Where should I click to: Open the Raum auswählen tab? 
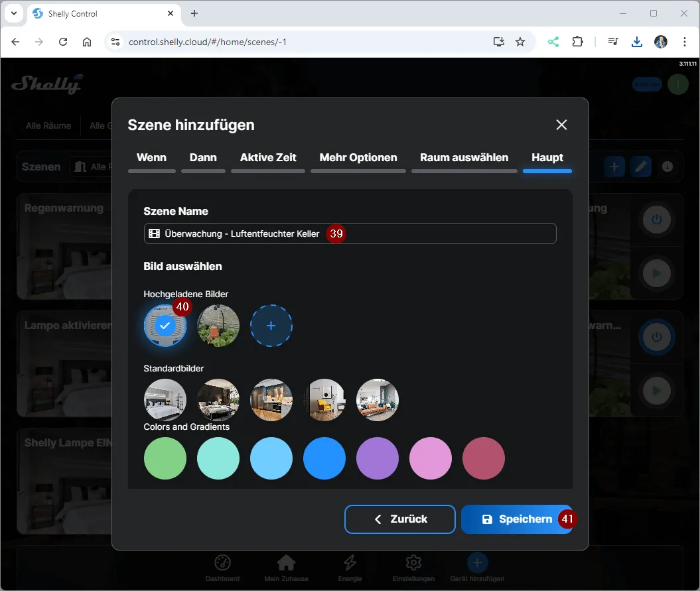pos(464,158)
